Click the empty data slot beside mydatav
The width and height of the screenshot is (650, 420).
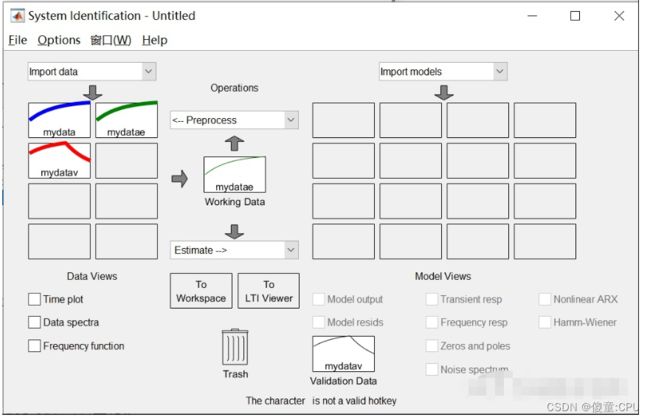(x=126, y=161)
